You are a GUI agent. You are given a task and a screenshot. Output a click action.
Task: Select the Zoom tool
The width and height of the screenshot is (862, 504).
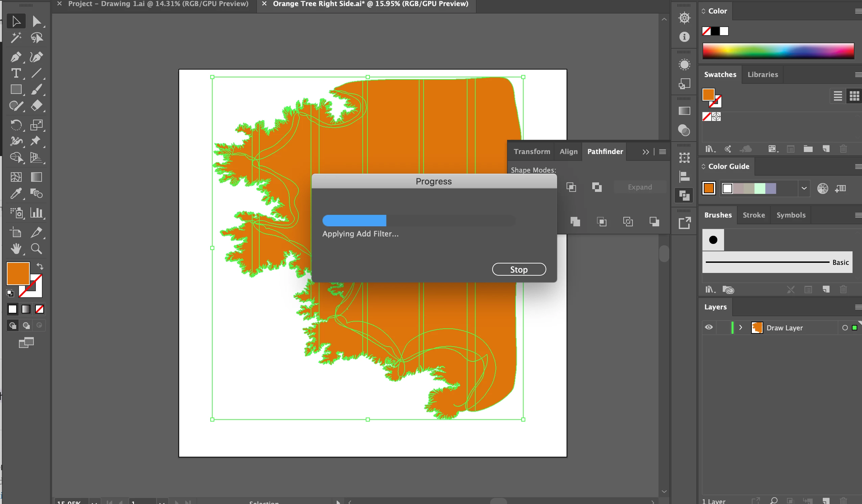pyautogui.click(x=36, y=249)
